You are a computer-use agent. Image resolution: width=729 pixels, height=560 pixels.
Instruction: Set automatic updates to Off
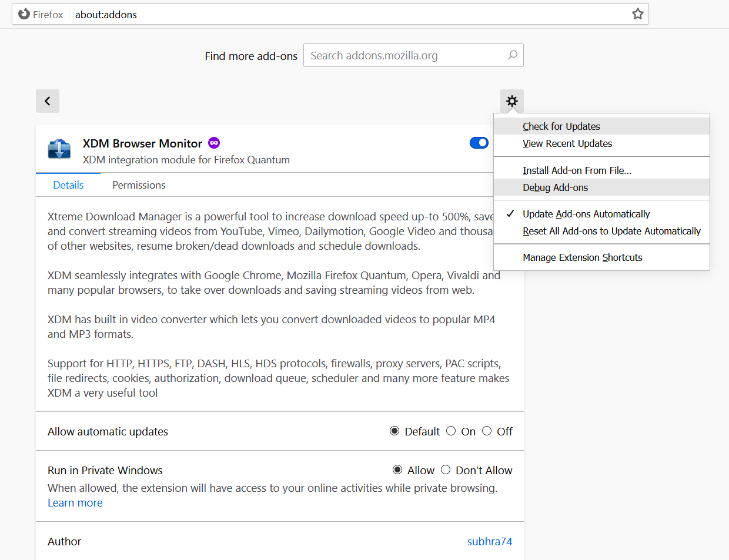point(487,431)
